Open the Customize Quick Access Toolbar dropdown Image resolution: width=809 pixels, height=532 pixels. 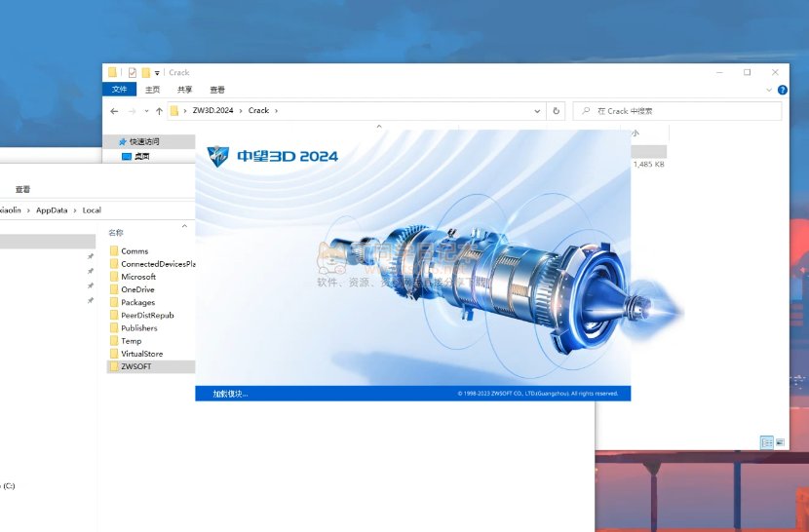(x=157, y=73)
